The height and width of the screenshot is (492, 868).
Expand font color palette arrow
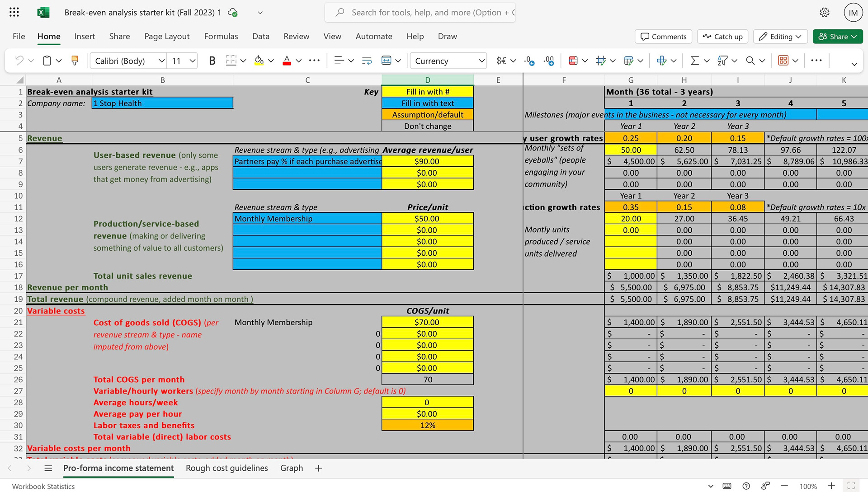298,61
